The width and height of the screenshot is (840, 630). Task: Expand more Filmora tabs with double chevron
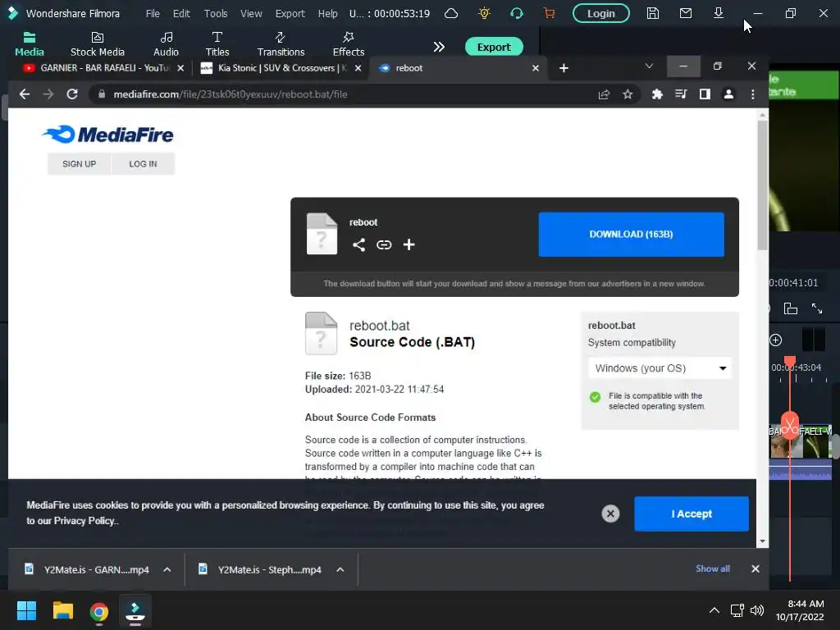(x=439, y=47)
